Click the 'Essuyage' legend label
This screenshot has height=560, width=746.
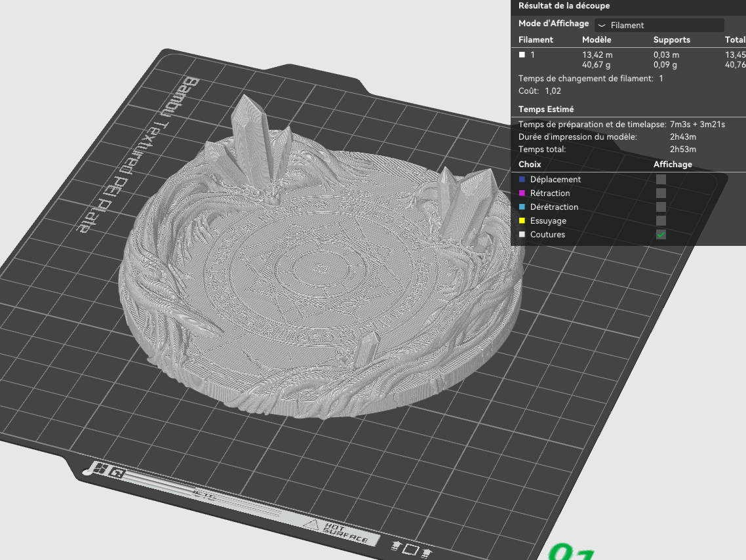click(x=548, y=221)
